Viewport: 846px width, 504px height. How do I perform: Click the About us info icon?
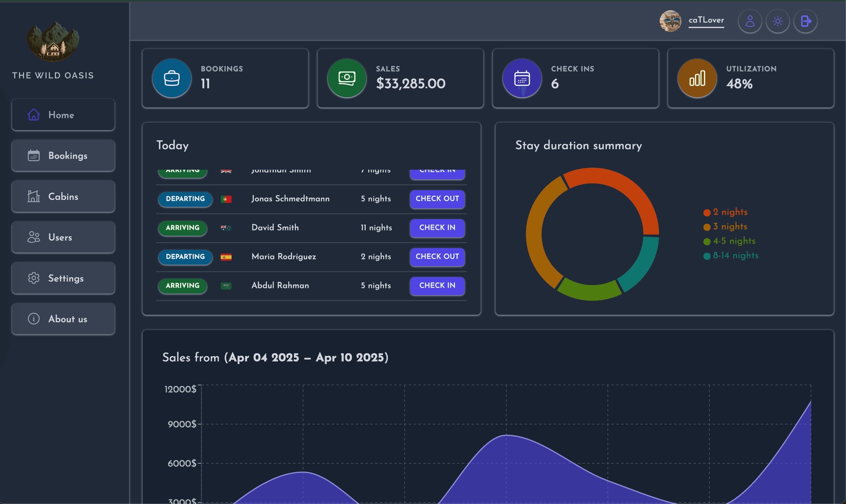point(34,319)
